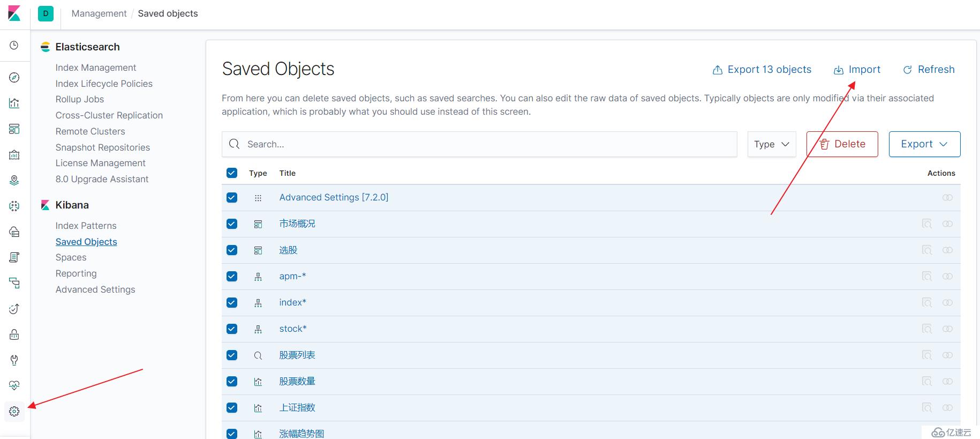Image resolution: width=980 pixels, height=439 pixels.
Task: Open Discover compass icon in sidebar
Action: [x=14, y=78]
